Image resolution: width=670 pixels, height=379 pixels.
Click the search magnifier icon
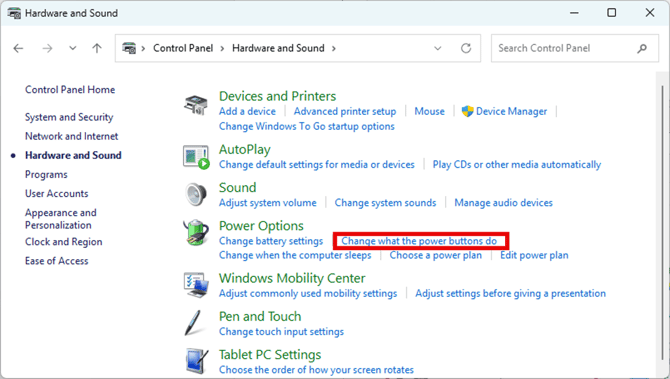tap(642, 49)
